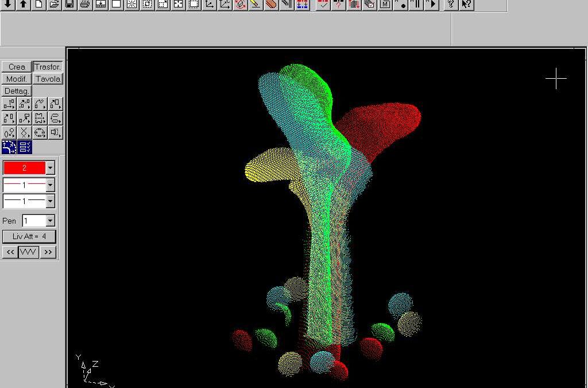Click the macro pause icon

pos(416,5)
